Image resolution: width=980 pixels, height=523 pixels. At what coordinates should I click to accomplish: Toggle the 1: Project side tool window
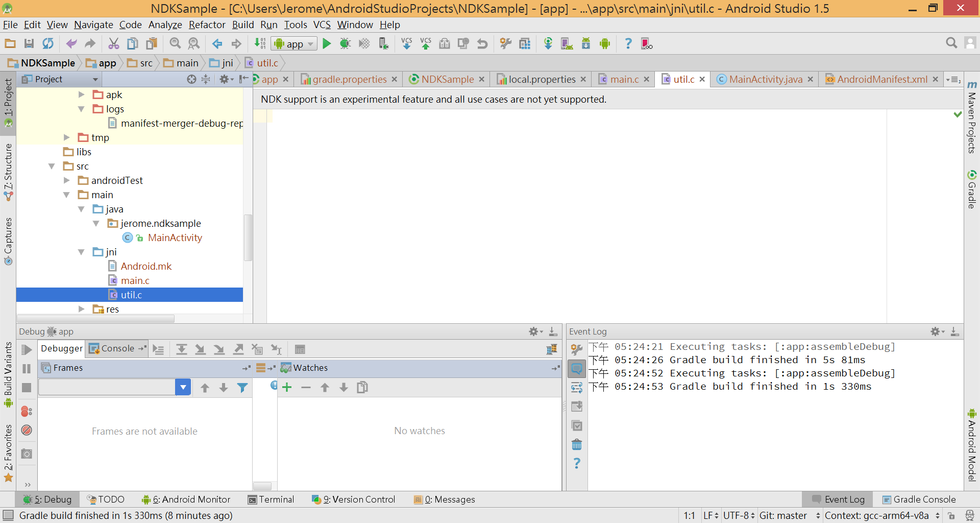8,104
